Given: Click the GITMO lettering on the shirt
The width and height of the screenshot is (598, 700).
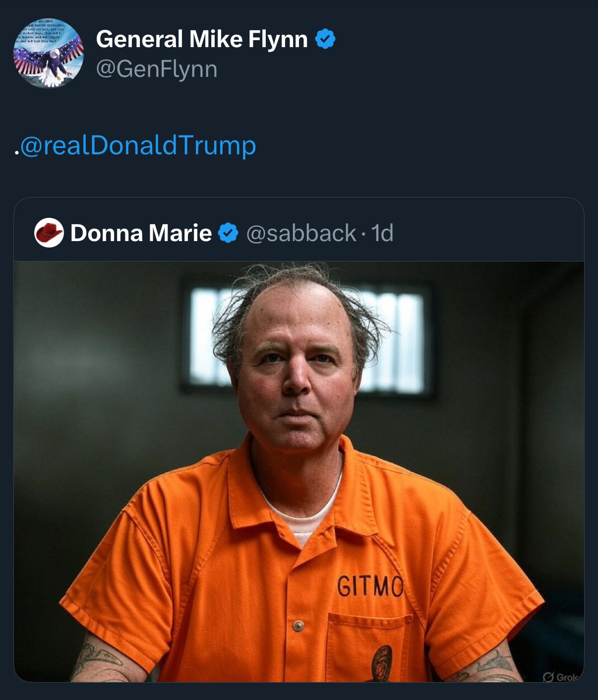Looking at the screenshot, I should coord(370,587).
